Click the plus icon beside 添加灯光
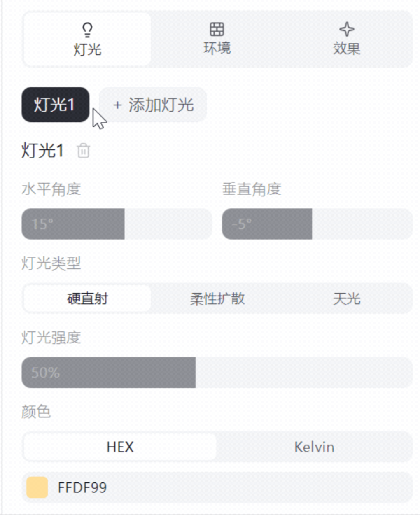Screen dimensions: 420x515 117,105
